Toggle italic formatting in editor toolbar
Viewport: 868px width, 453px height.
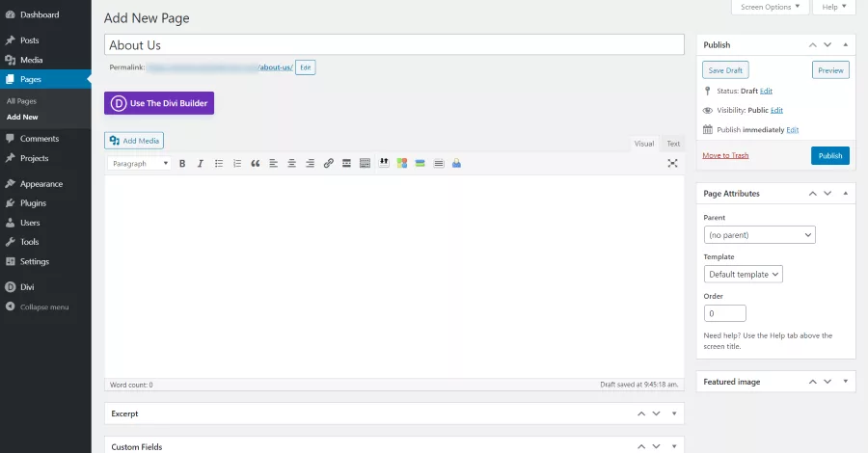coord(201,163)
